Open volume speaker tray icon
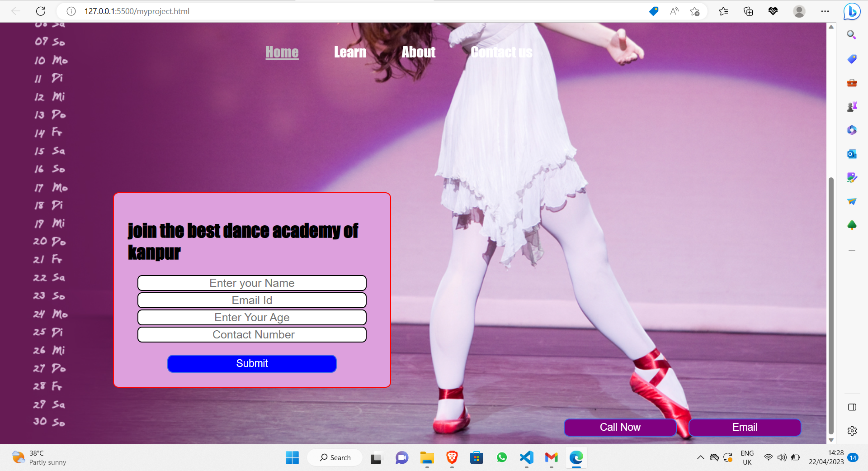Screen dimensions: 868x471 pos(782,457)
